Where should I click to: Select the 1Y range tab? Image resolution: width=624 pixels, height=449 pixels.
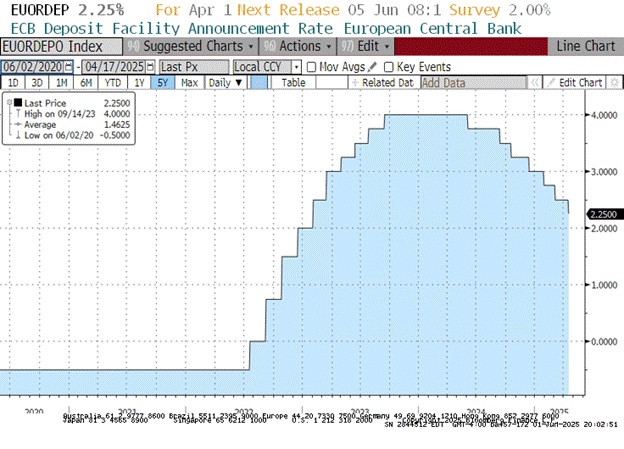(x=139, y=83)
